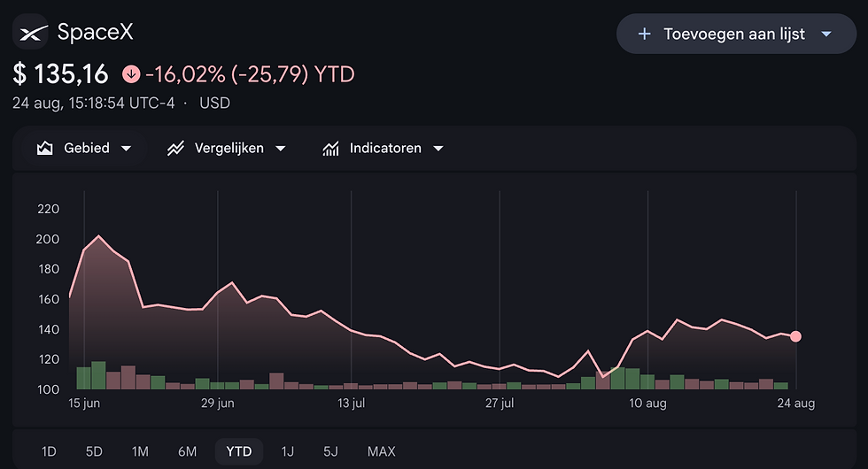The width and height of the screenshot is (868, 469).
Task: Click the 100 y-axis value label
Action: pyautogui.click(x=48, y=389)
